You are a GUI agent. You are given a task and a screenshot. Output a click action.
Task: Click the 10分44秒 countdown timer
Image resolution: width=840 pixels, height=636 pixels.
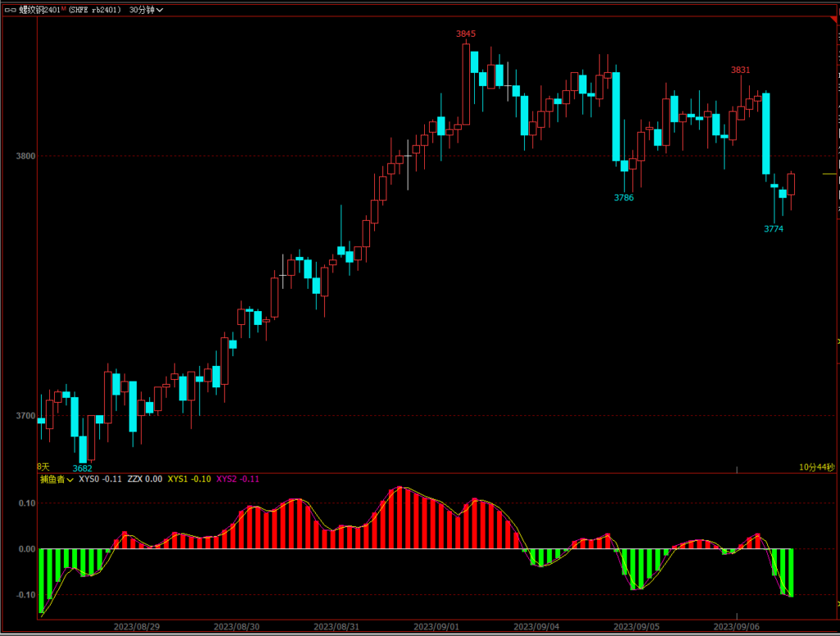click(x=816, y=467)
